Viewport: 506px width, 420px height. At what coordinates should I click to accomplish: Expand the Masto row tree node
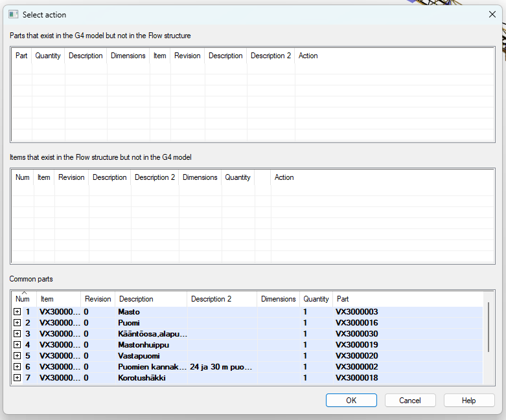[x=17, y=312]
